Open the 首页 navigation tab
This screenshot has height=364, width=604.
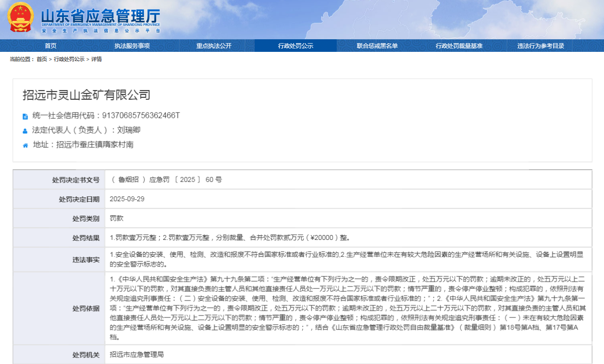point(50,46)
